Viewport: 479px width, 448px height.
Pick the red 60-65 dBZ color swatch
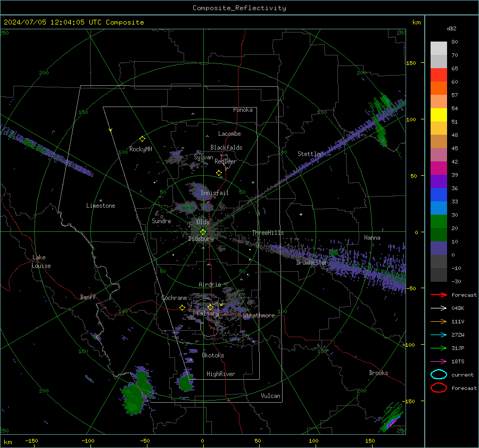pos(439,75)
